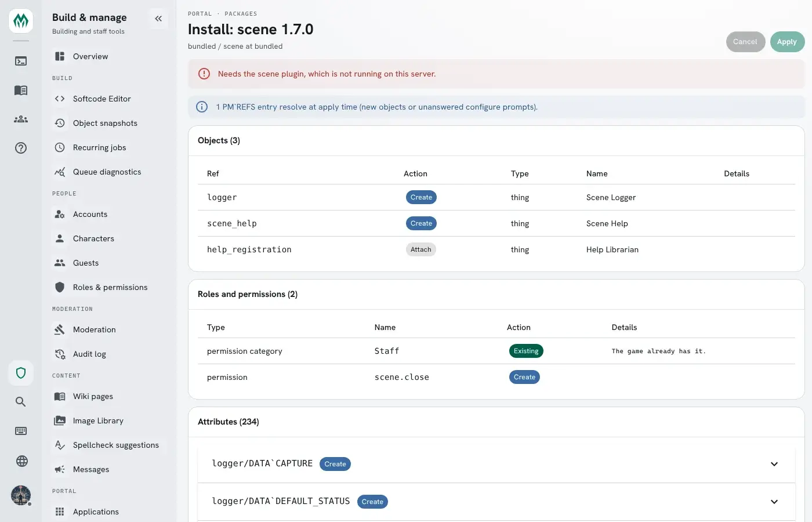Click the Softcode Editor code-brackets icon

(x=60, y=99)
